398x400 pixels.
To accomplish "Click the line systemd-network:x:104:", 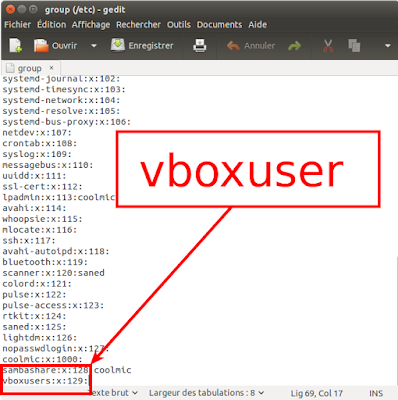I will coord(61,100).
